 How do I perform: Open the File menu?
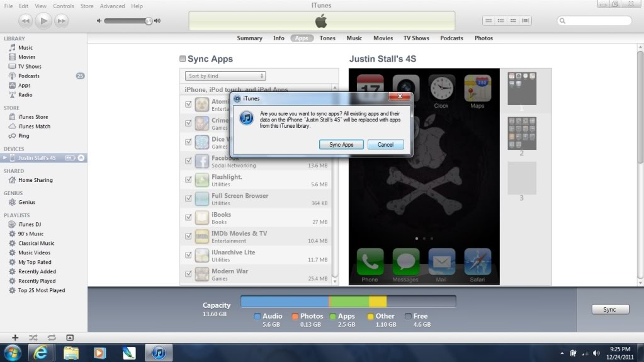8,6
